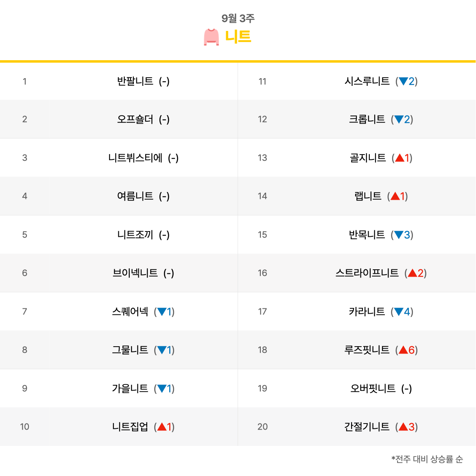Select the 니트뷔스티에 keyword
This screenshot has height=476, width=476.
coord(135,157)
